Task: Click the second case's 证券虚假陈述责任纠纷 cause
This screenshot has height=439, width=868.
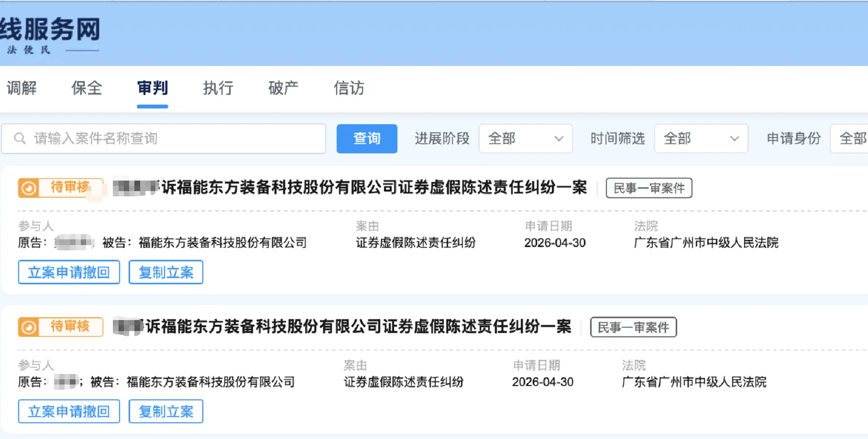Action: [x=404, y=382]
